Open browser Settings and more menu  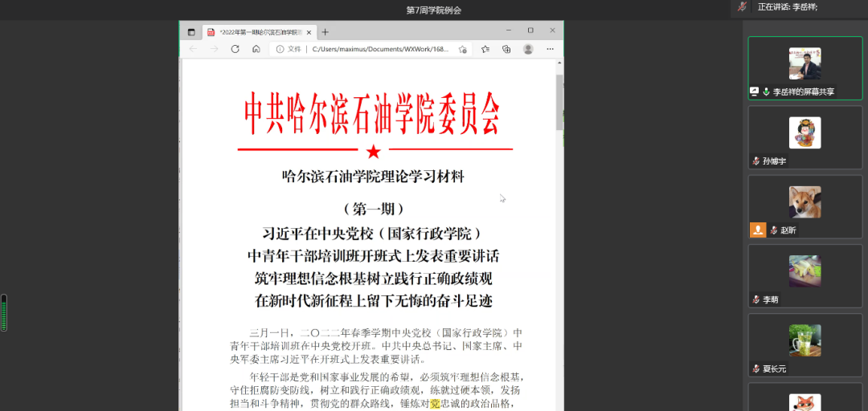[551, 49]
